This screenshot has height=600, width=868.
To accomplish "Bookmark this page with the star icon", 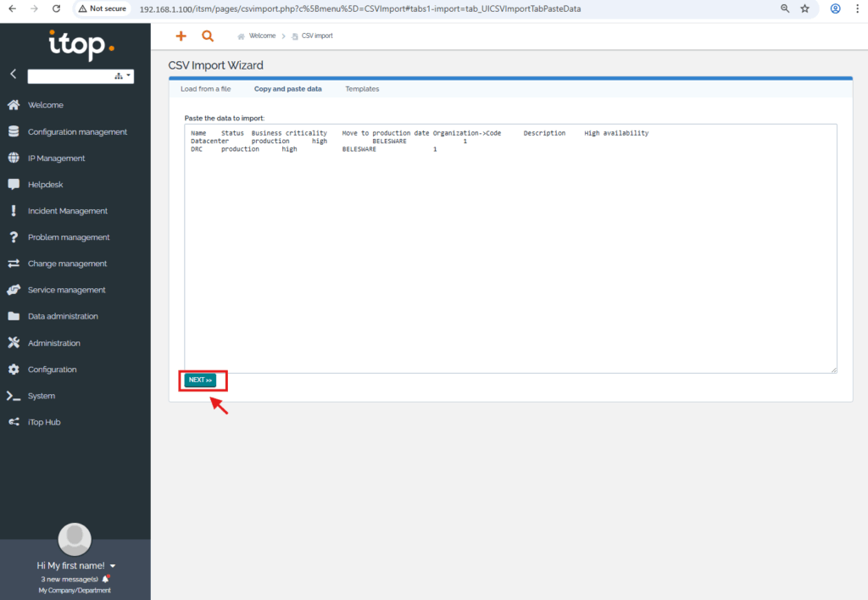I will pyautogui.click(x=805, y=8).
